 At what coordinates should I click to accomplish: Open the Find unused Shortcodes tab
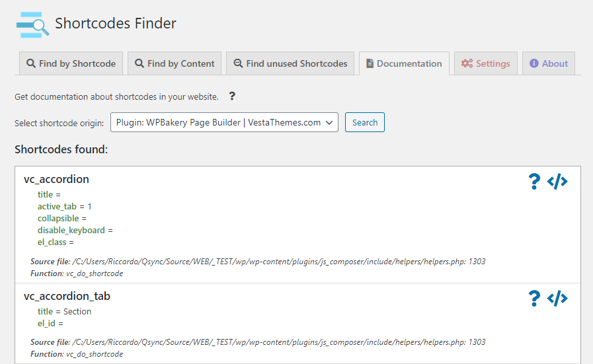(x=290, y=63)
